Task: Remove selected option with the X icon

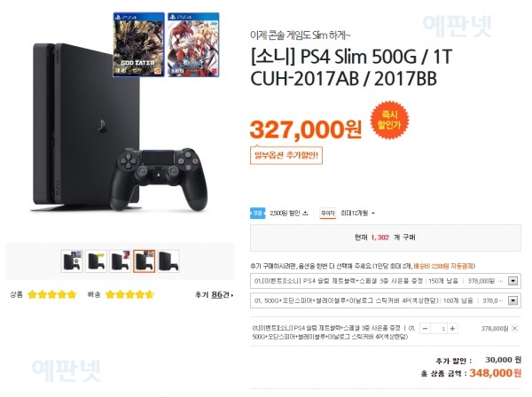Action: coord(514,328)
